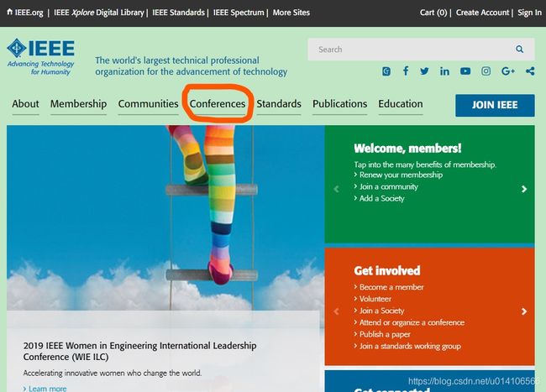This screenshot has width=546, height=392.
Task: Expand More Sites
Action: coord(291,13)
